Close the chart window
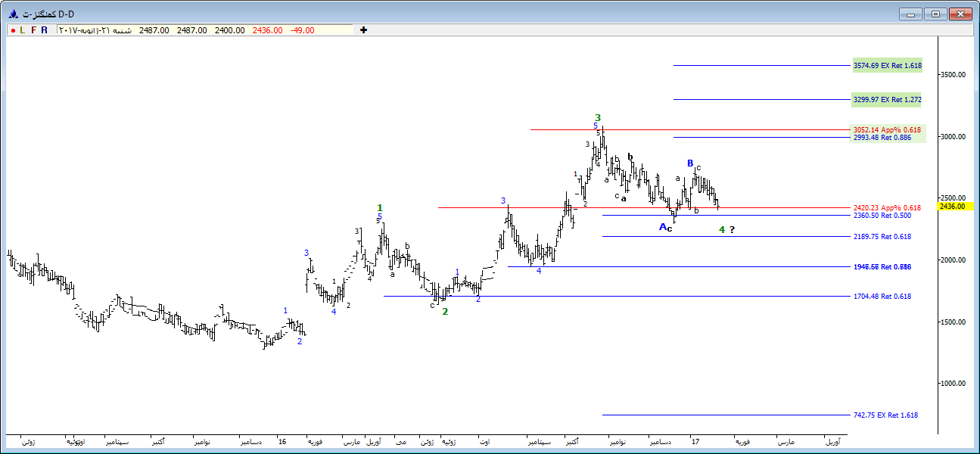 (x=960, y=14)
